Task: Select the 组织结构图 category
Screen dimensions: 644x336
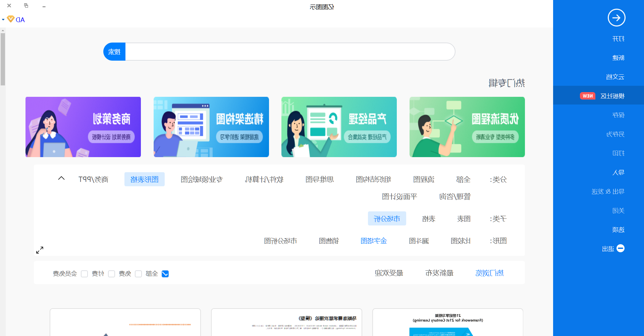Action: click(373, 180)
